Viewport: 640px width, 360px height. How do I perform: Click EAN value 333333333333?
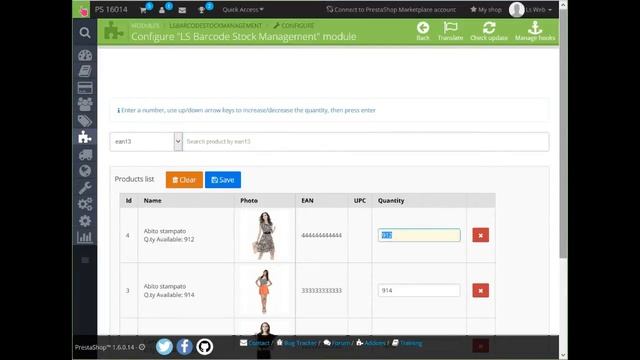point(321,291)
